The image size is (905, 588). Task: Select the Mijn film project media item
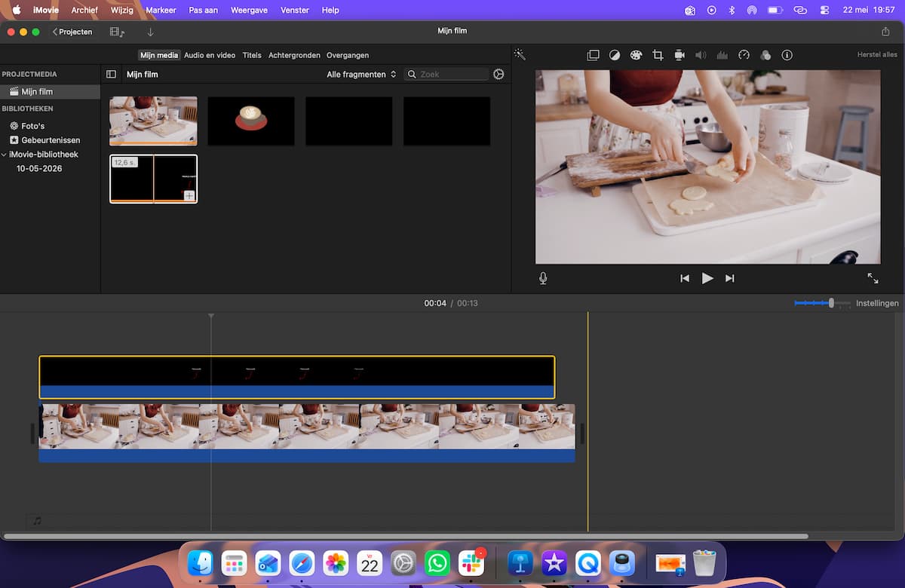(50, 91)
